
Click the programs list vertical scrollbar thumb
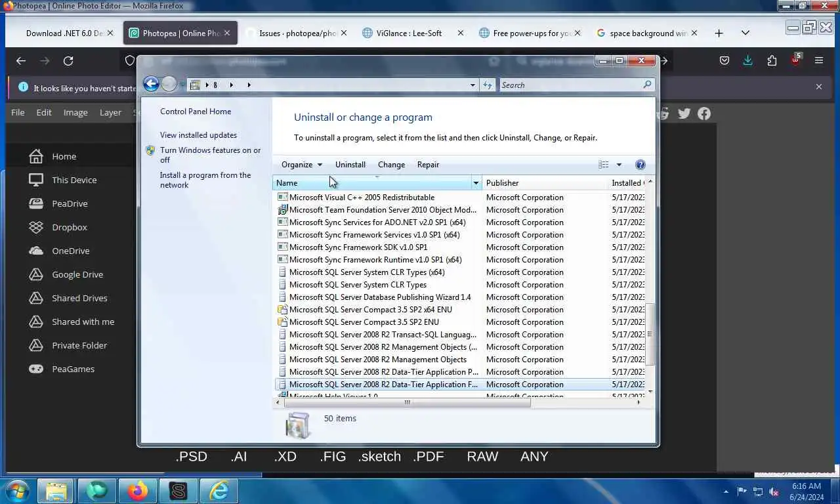(650, 334)
